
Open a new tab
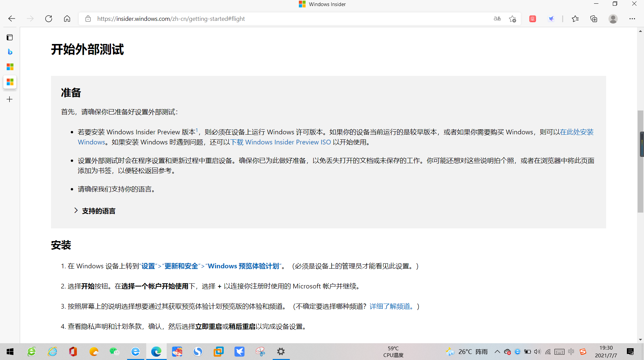pos(10,99)
